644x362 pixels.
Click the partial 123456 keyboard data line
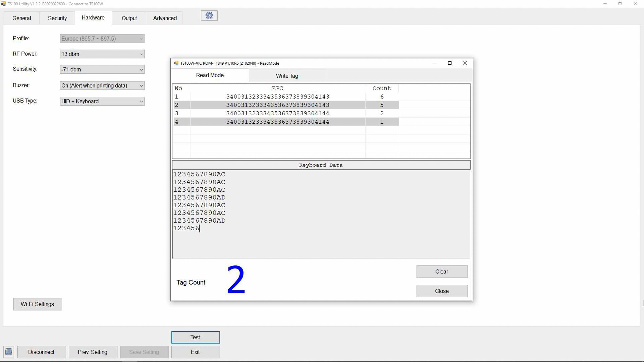tap(186, 228)
